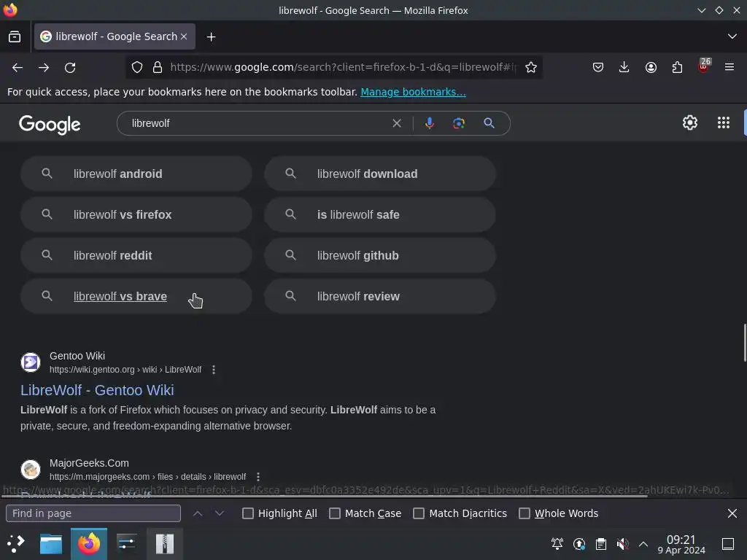Search for librewolf github suggestion
747x560 pixels.
pyautogui.click(x=380, y=255)
